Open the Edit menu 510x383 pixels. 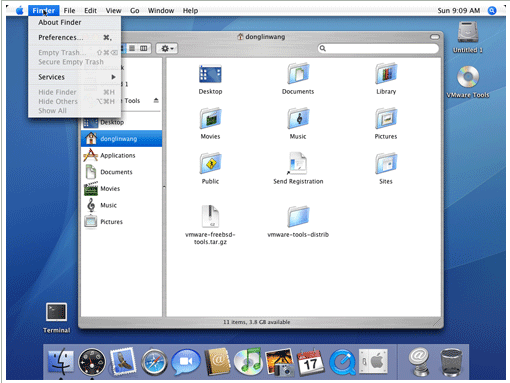pyautogui.click(x=90, y=10)
